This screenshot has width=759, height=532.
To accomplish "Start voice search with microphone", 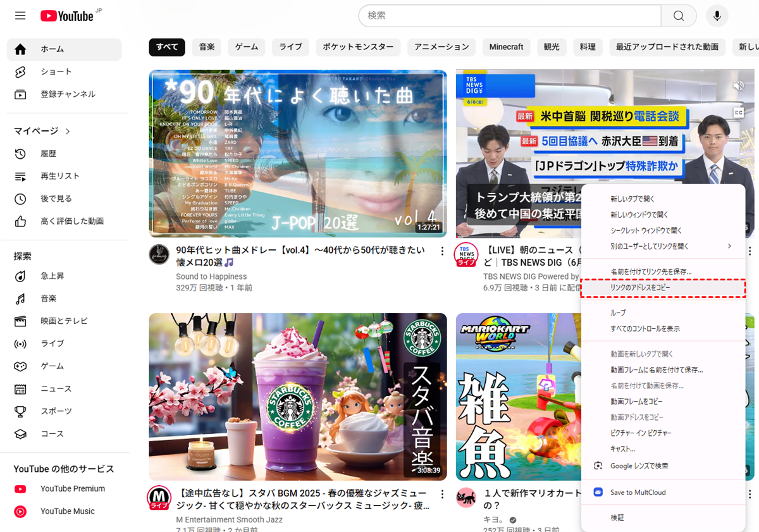I will tap(717, 16).
